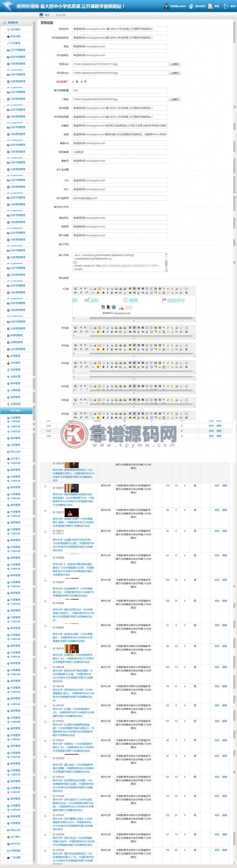
Task: Click fullscreen icon in PC版 editor toolbar
Action: 187,289
